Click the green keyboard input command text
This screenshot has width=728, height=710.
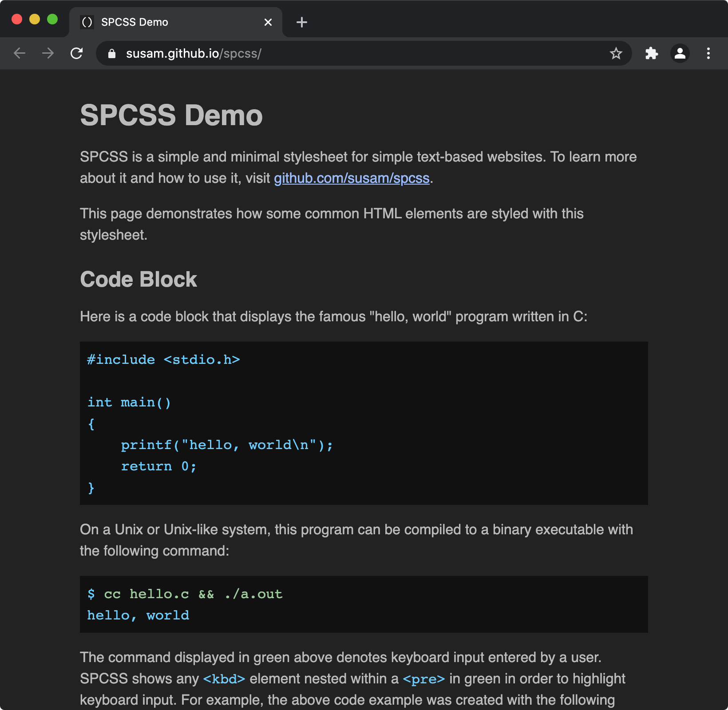tap(184, 594)
